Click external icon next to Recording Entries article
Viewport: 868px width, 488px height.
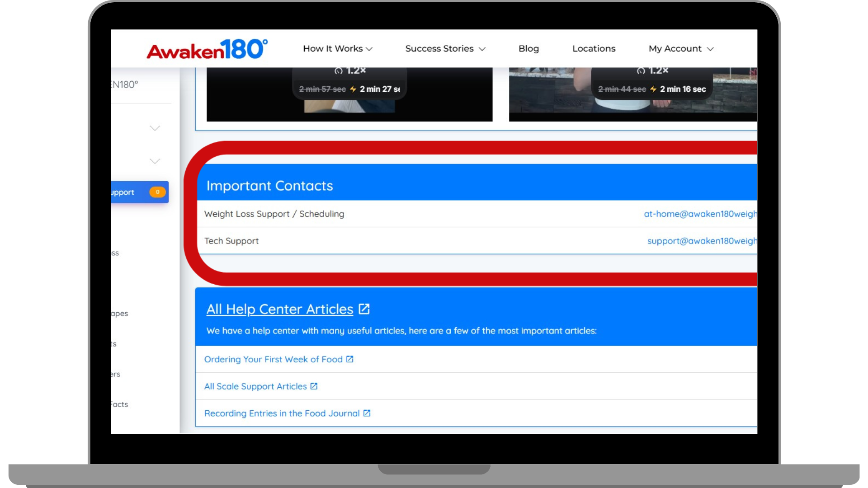(367, 413)
